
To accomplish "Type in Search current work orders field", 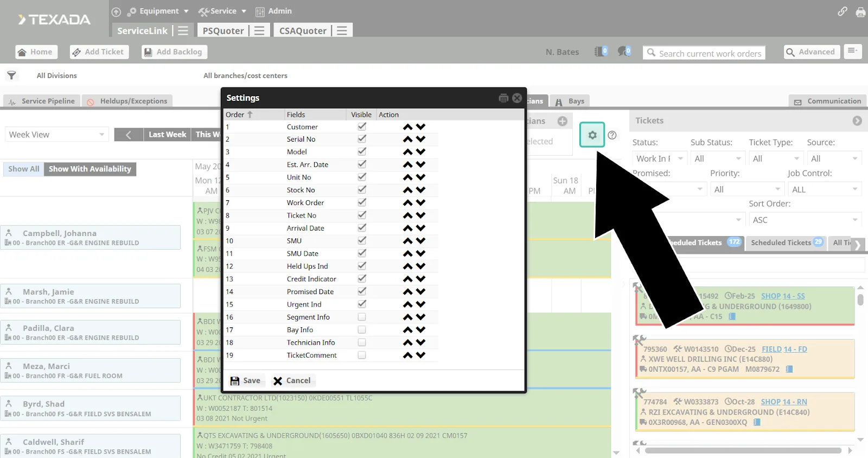I will (710, 53).
